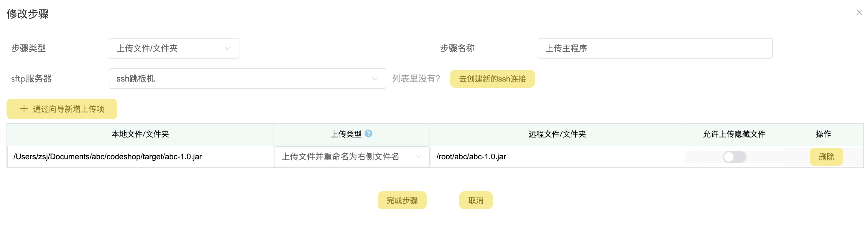Click 完成步骤 button

[x=402, y=200]
